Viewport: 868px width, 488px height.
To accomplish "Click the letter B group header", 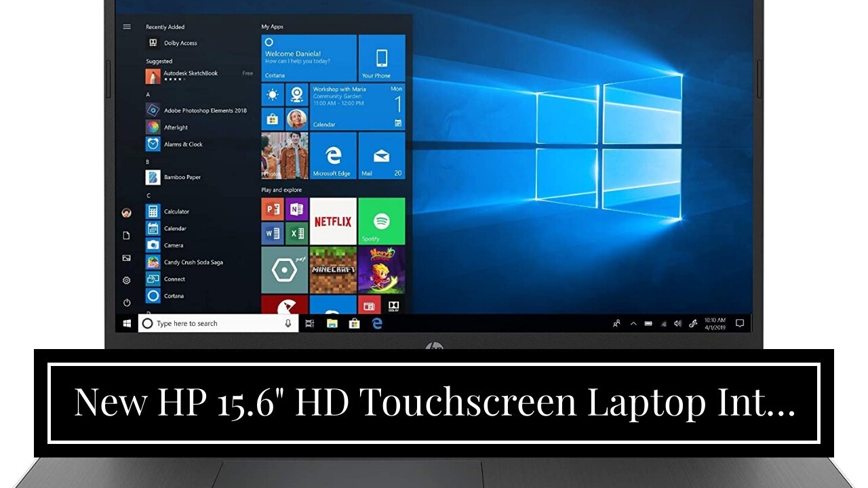I will (148, 162).
